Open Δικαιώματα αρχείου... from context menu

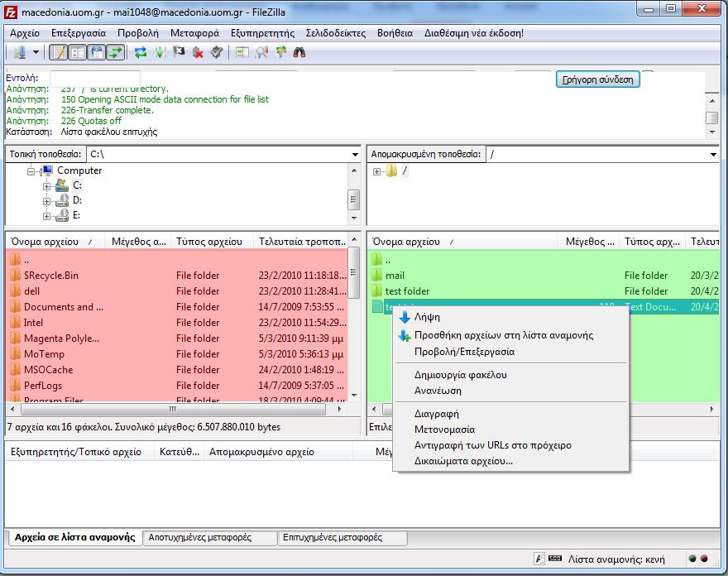[510, 461]
